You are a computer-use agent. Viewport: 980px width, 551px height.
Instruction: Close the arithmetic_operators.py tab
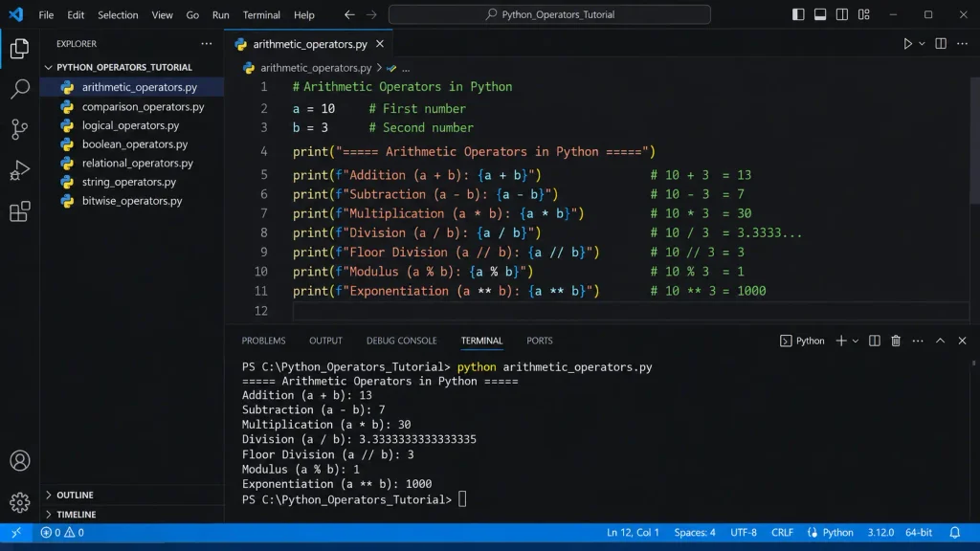coord(379,44)
